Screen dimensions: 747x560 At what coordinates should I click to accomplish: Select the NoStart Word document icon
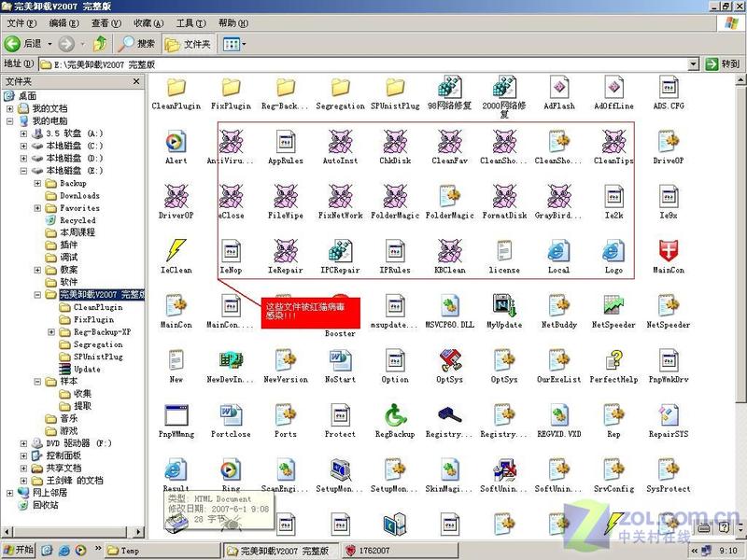[x=340, y=360]
